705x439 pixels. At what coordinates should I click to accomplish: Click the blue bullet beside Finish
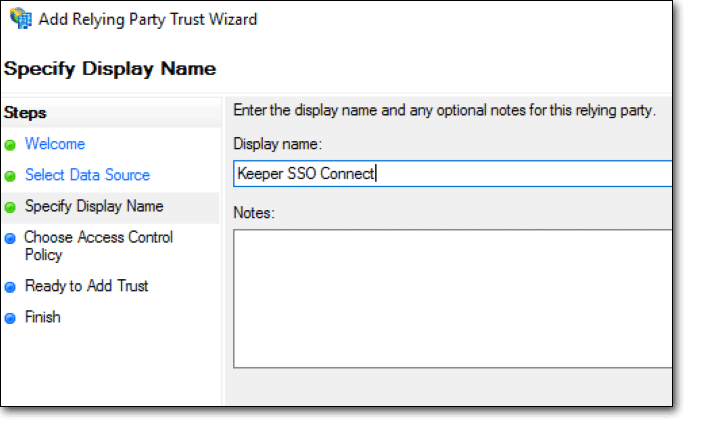tap(10, 318)
